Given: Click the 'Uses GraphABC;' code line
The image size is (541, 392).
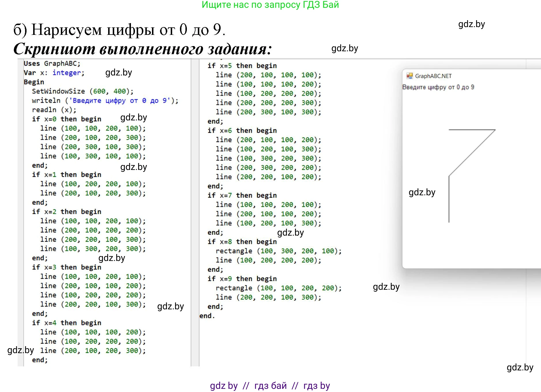Looking at the screenshot, I should (x=52, y=63).
